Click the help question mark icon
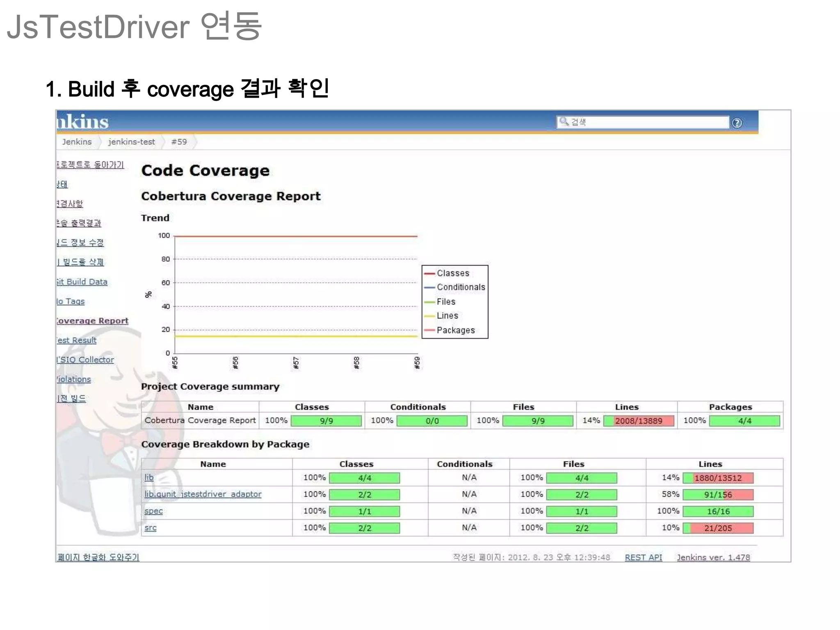 pos(737,123)
